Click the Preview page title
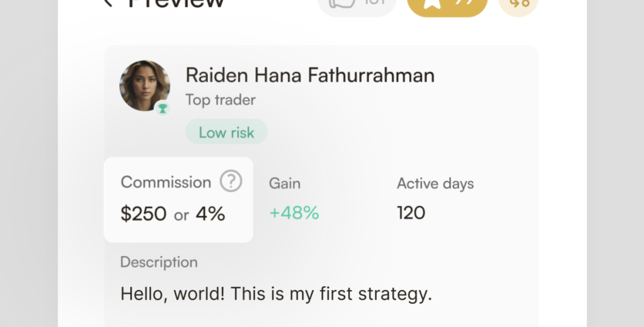The image size is (644, 327). click(176, 3)
